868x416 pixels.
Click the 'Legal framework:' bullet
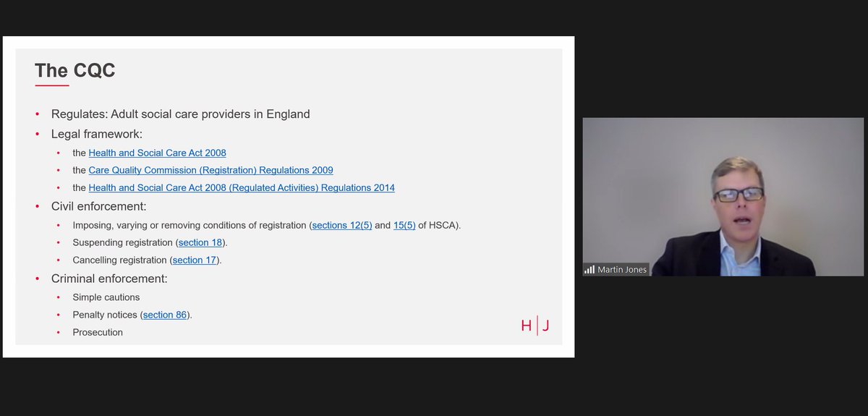tap(97, 134)
